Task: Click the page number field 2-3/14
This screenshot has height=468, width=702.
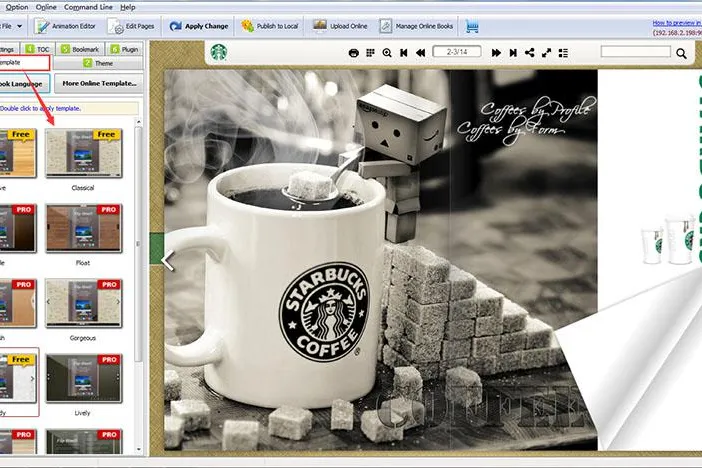Action: (x=457, y=52)
